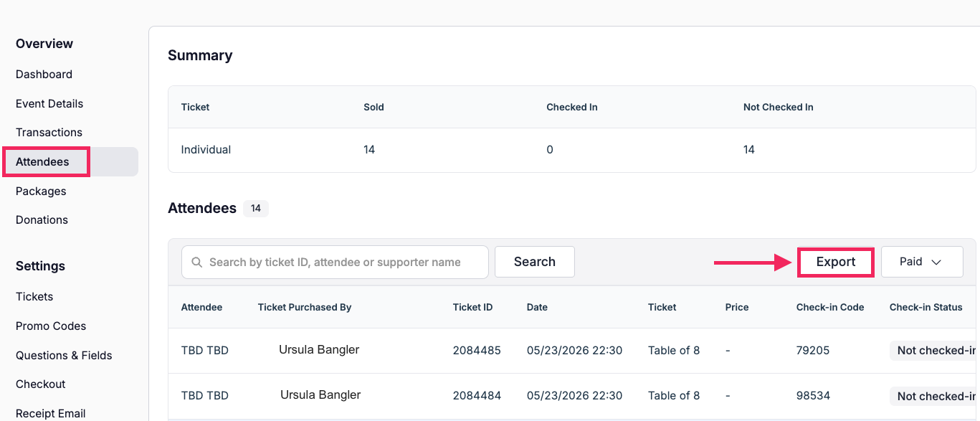Click the Attendee column header
The width and height of the screenshot is (980, 421).
click(x=201, y=307)
